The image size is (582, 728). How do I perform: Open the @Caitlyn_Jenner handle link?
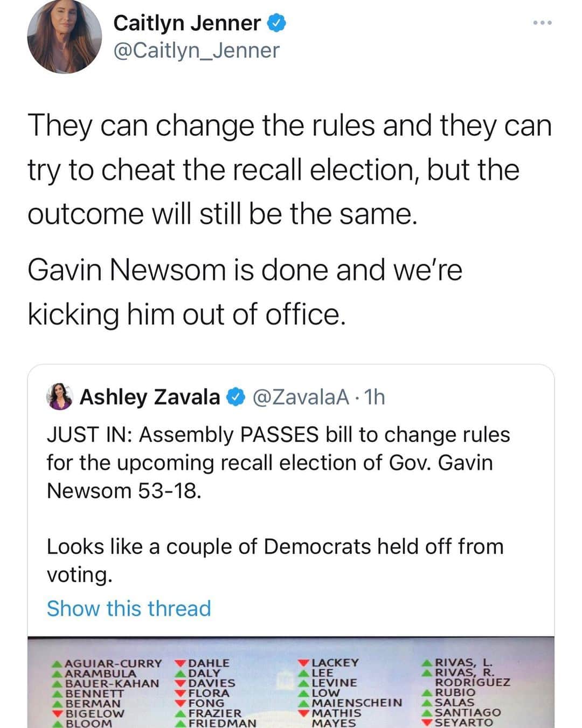196,51
